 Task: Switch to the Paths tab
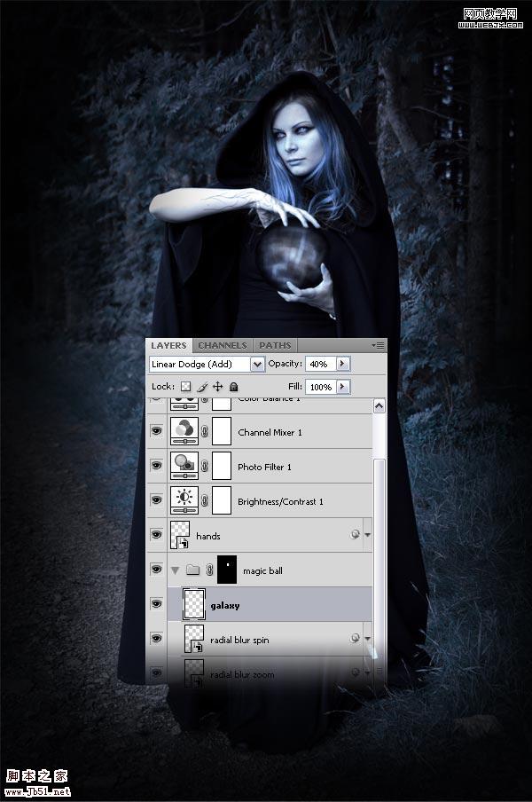coord(275,345)
